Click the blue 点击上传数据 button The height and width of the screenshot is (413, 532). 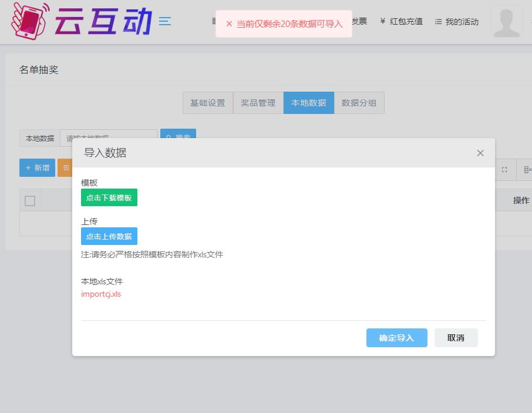pyautogui.click(x=109, y=236)
